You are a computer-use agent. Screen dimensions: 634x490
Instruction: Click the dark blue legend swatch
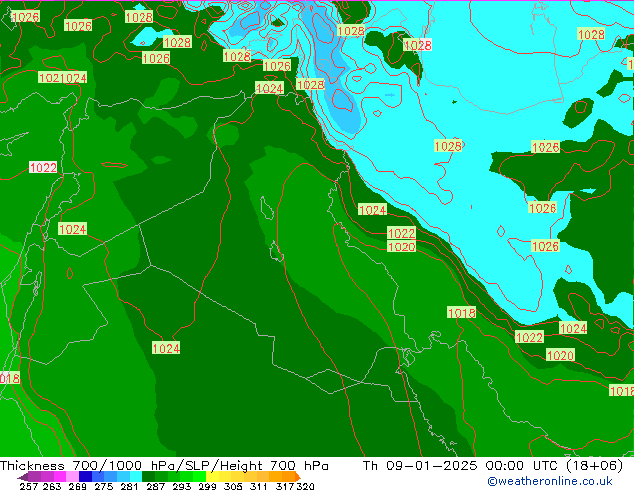point(85,476)
